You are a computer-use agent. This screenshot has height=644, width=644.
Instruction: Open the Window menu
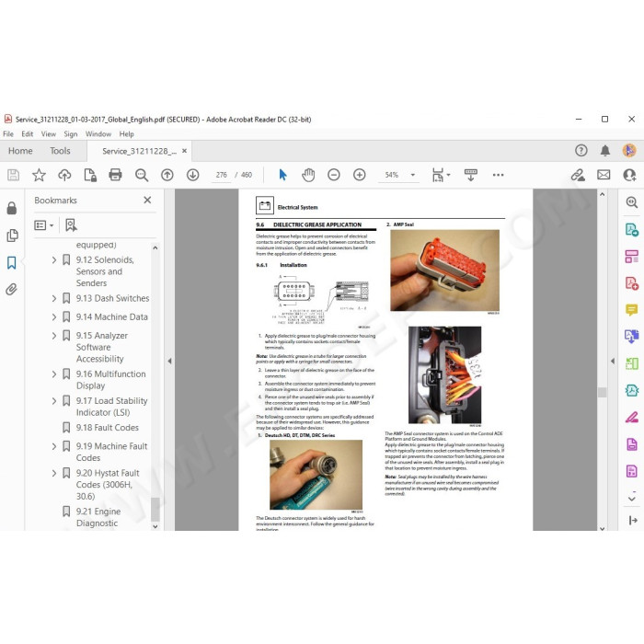tap(98, 134)
